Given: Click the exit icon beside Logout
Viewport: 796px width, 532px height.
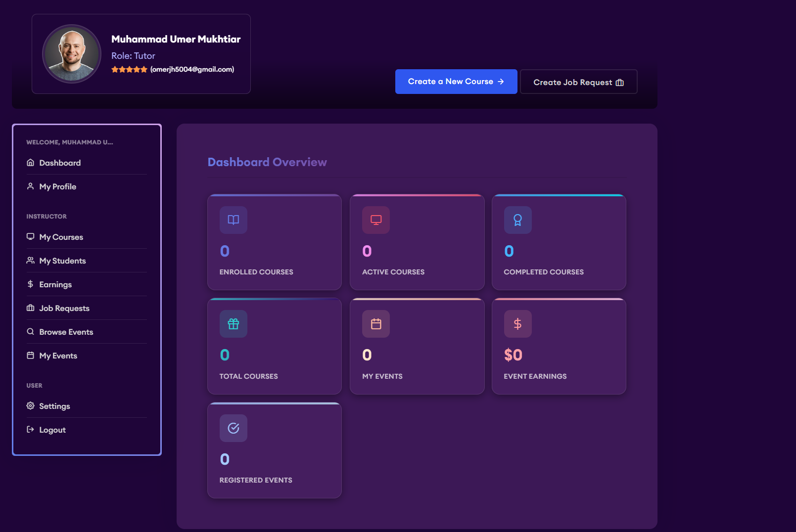Looking at the screenshot, I should point(30,430).
